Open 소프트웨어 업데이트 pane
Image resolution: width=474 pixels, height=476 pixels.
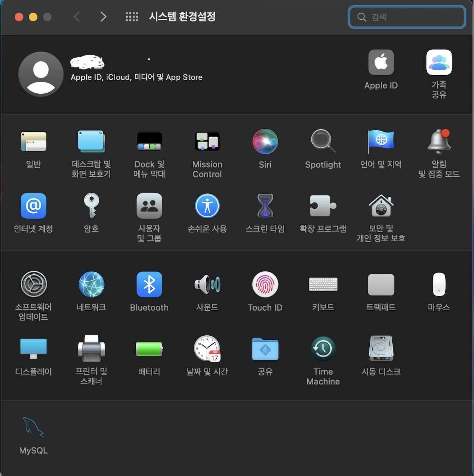coord(34,284)
